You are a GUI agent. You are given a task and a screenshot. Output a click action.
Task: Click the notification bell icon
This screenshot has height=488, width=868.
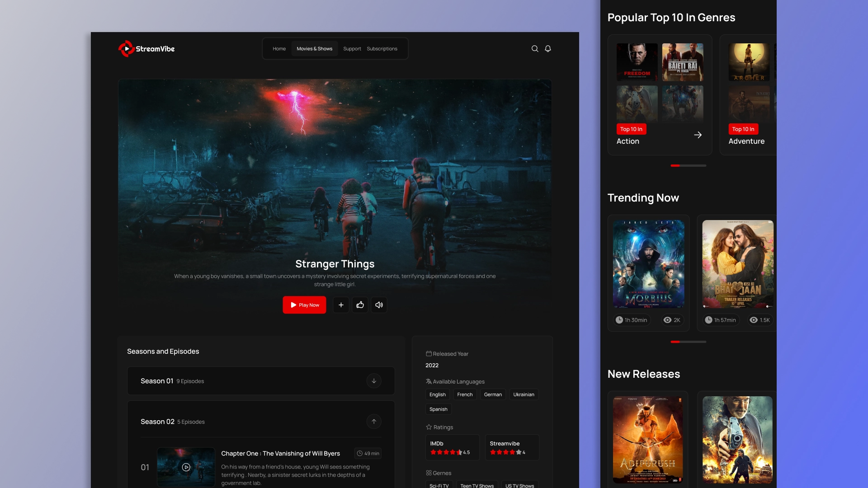click(x=548, y=49)
